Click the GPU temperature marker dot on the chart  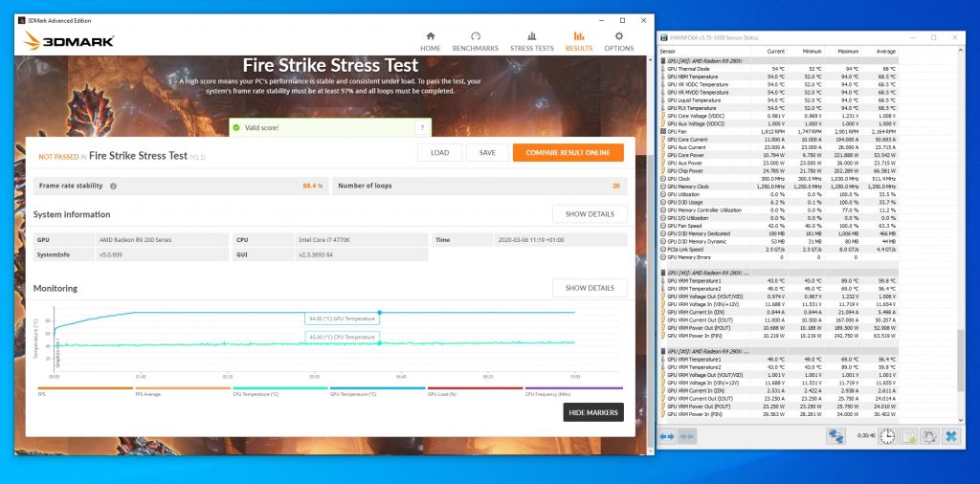click(379, 312)
